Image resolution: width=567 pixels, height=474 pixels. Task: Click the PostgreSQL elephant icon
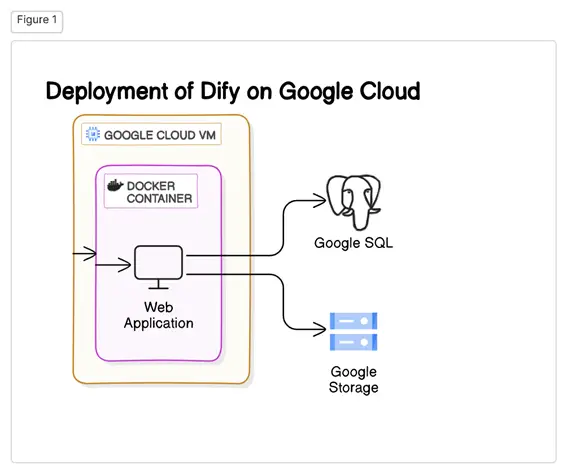pos(354,202)
